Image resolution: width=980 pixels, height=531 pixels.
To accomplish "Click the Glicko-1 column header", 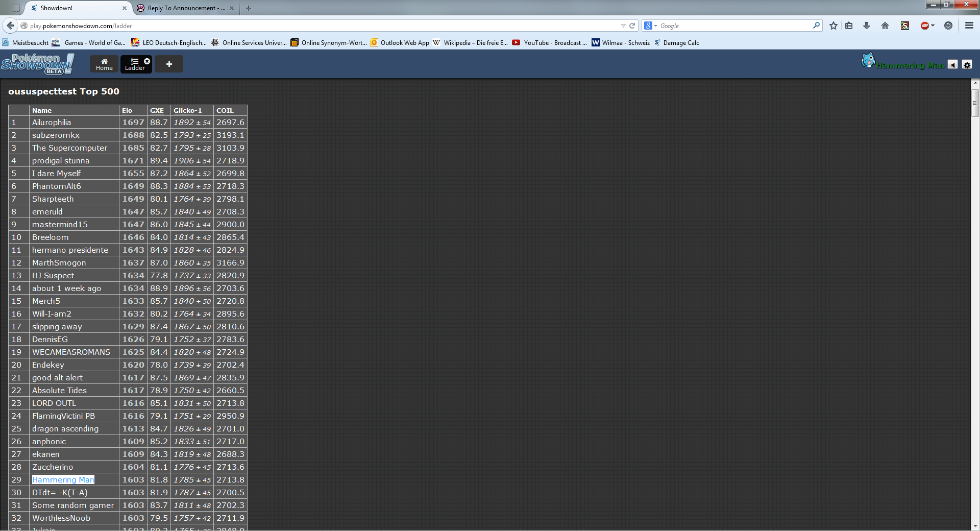I will (188, 110).
